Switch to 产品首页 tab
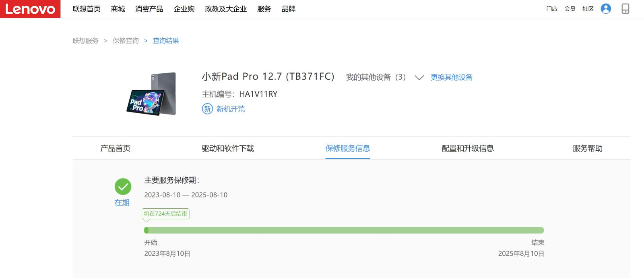The width and height of the screenshot is (644, 278). pos(116,148)
